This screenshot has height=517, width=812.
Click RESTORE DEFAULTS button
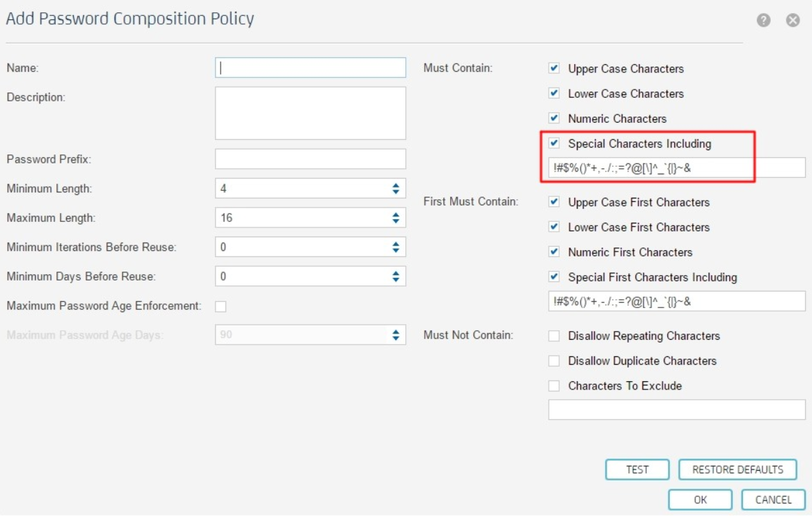[x=738, y=469]
